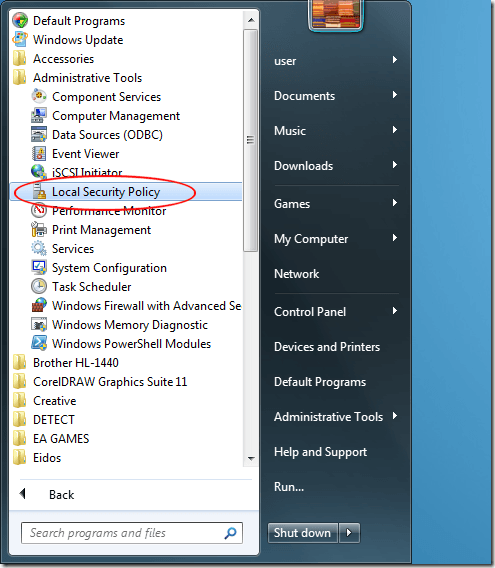Click the Windows Firewall brick wall icon

point(39,305)
